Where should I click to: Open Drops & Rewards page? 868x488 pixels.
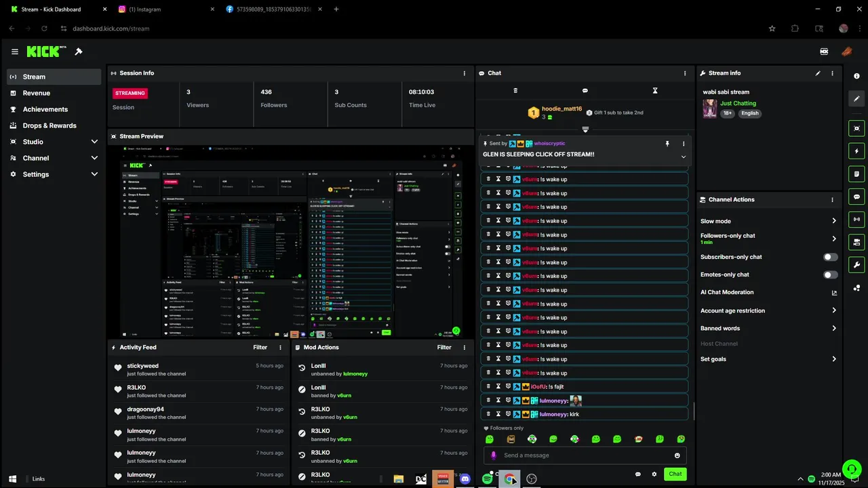coord(54,125)
